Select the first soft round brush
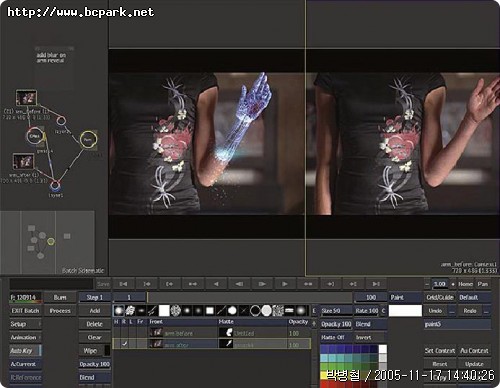500x388 pixels. (119, 311)
